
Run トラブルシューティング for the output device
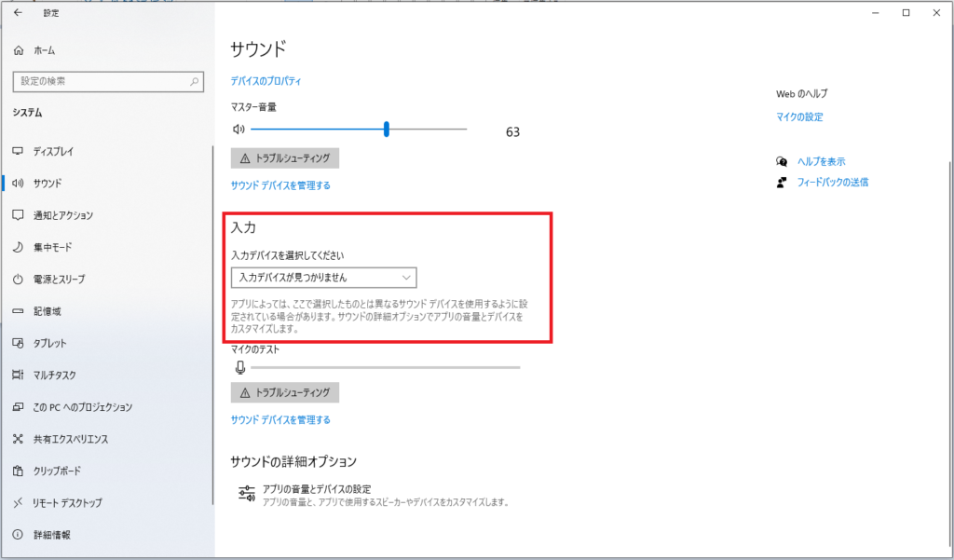pos(284,157)
